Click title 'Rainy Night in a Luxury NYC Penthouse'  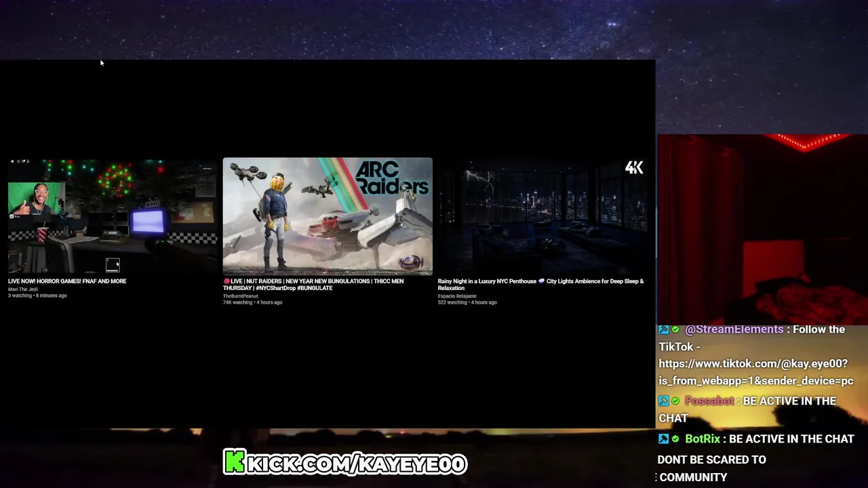pyautogui.click(x=540, y=285)
